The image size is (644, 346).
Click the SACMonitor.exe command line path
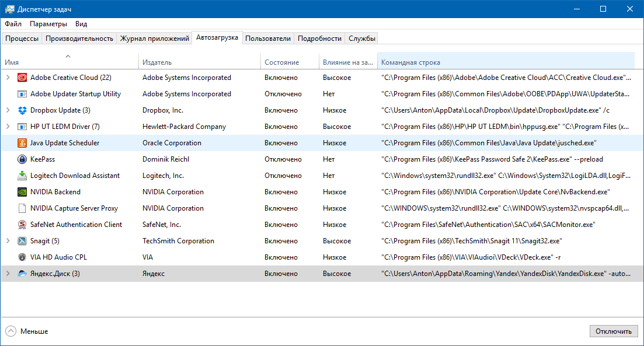coord(488,225)
